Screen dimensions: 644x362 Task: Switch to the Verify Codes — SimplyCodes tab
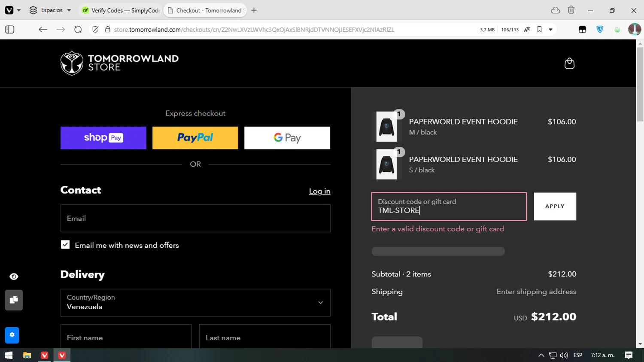120,10
